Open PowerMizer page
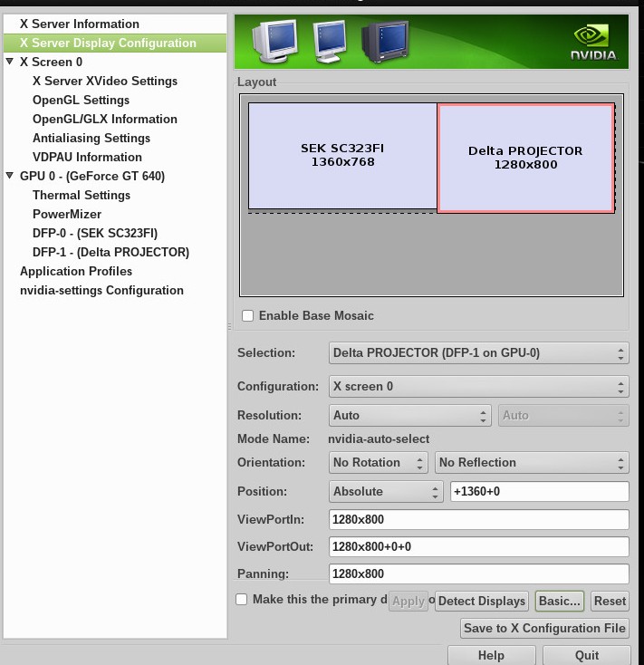This screenshot has width=644, height=665. [66, 214]
